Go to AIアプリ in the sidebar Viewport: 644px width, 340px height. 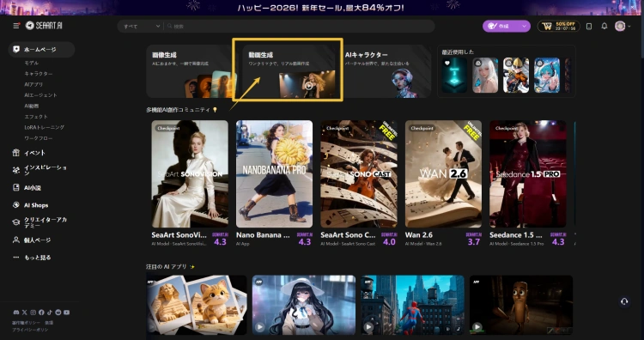(x=33, y=84)
